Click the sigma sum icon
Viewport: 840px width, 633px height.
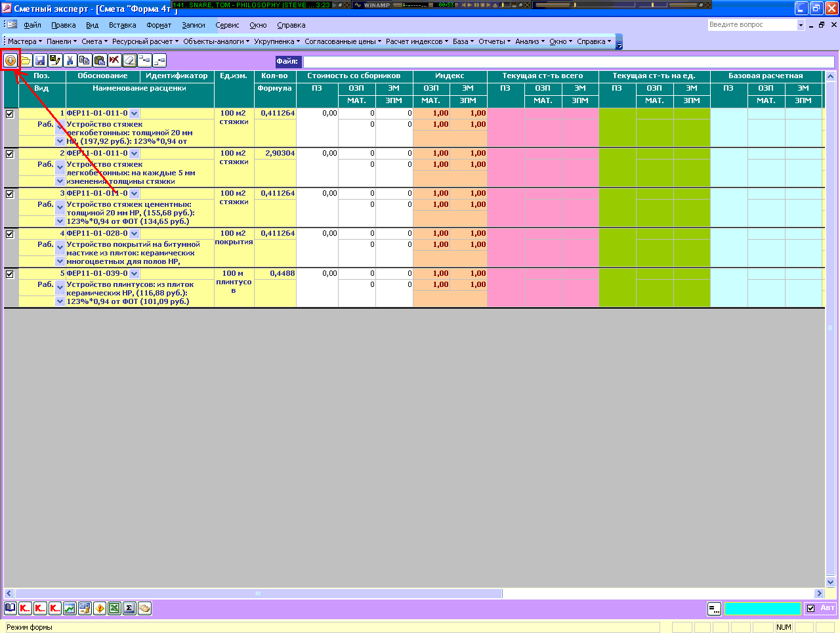click(x=129, y=608)
